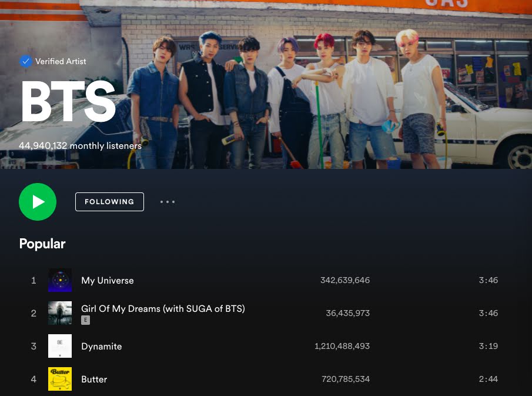
Task: Click the large BTS artist name
Action: tap(69, 101)
